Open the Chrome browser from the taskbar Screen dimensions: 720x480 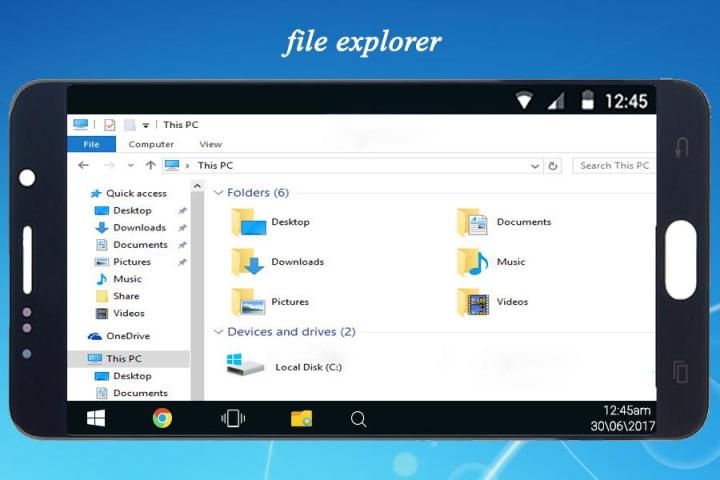[x=162, y=418]
